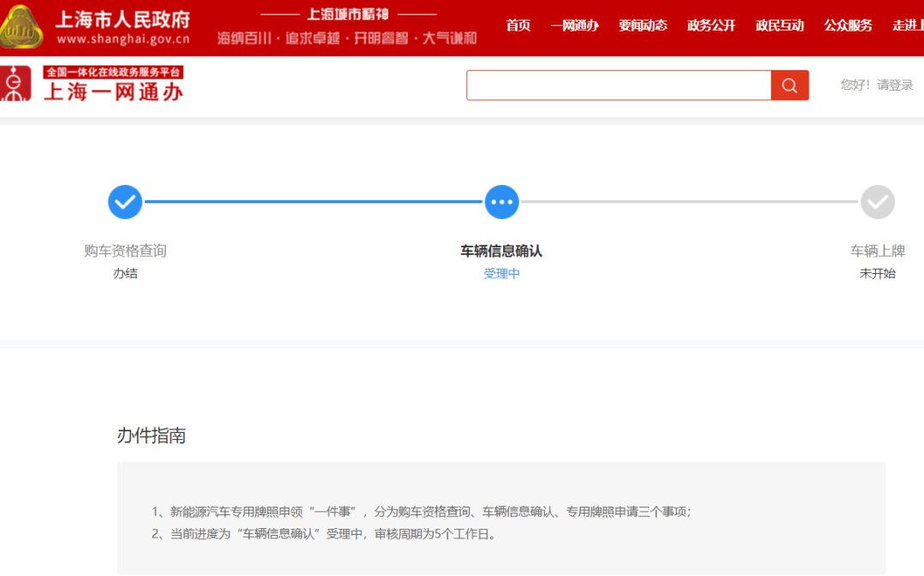Open the 政民互动 menu item
The height and width of the screenshot is (576, 924).
pyautogui.click(x=779, y=26)
